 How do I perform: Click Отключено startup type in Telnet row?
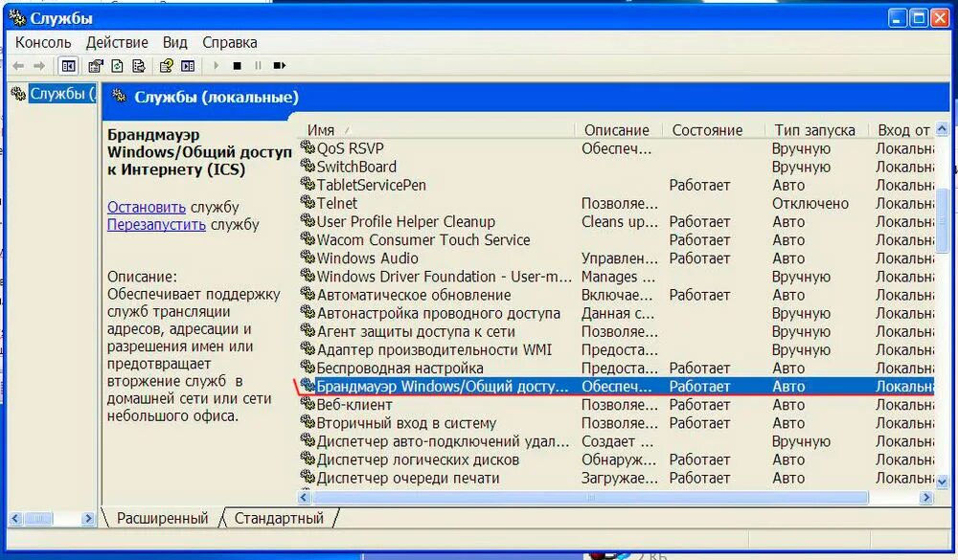810,203
